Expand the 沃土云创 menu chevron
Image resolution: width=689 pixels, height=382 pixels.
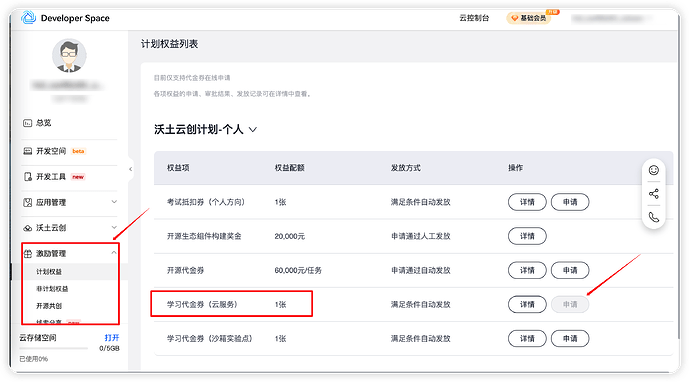(x=114, y=228)
